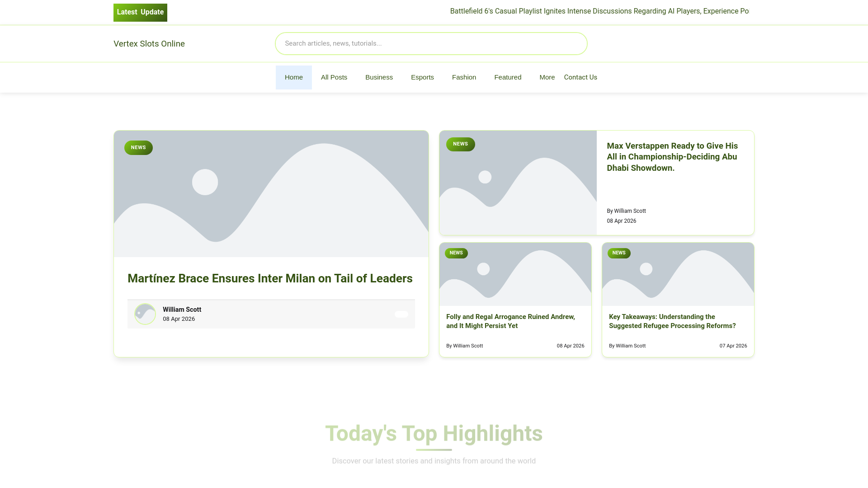Expand the More navigation menu

(x=547, y=77)
